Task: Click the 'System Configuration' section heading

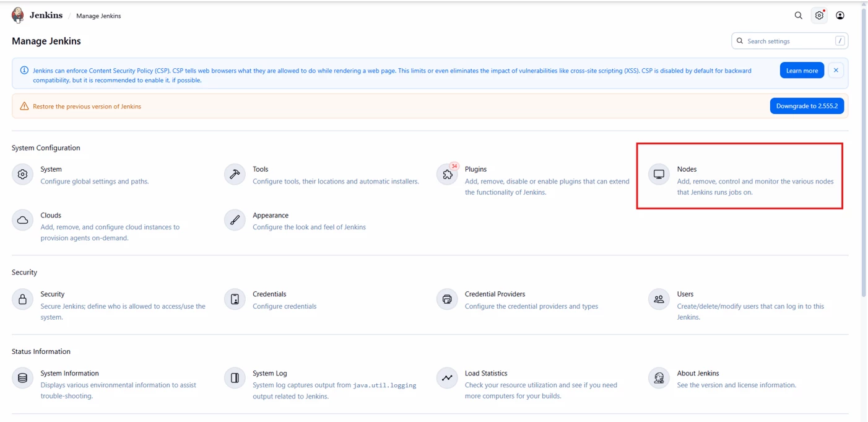Action: click(x=46, y=148)
